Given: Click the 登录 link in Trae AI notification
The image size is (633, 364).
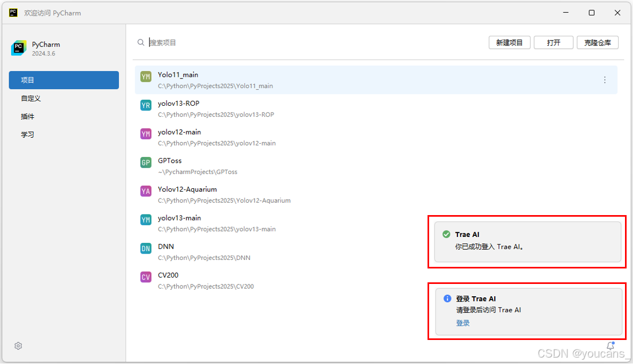Looking at the screenshot, I should click(x=463, y=323).
